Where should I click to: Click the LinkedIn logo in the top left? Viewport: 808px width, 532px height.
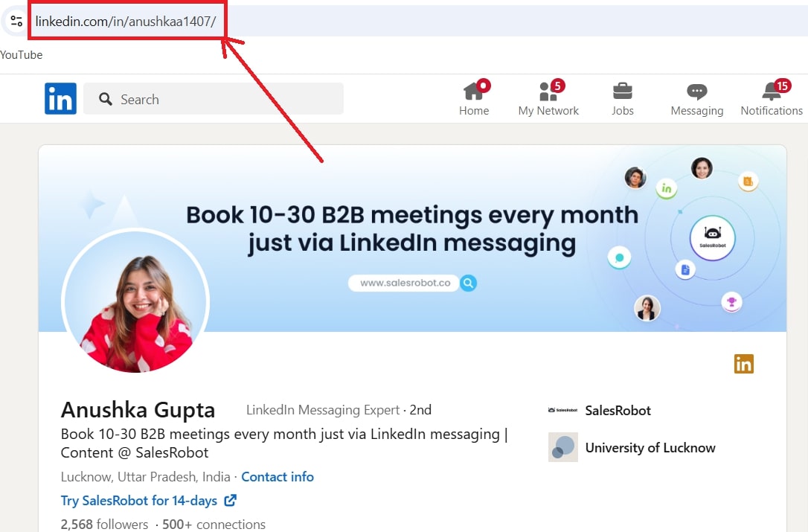tap(60, 98)
